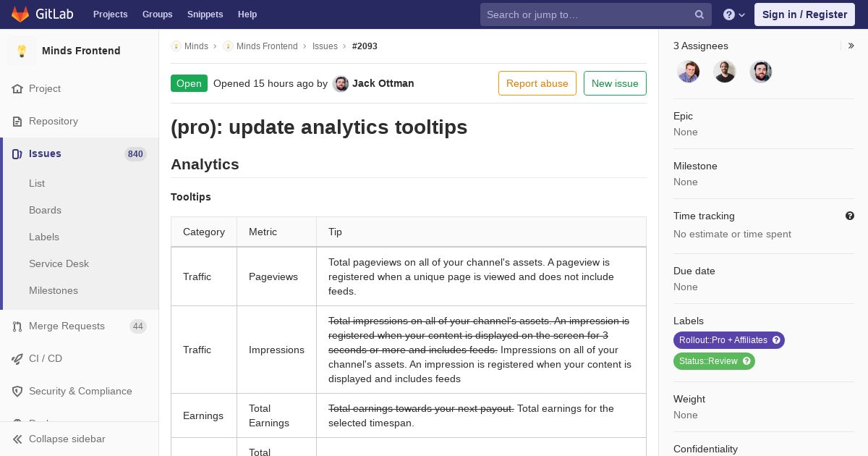Click the Rollout::Pro + Affiliates label
The width and height of the screenshot is (868, 456).
[723, 340]
